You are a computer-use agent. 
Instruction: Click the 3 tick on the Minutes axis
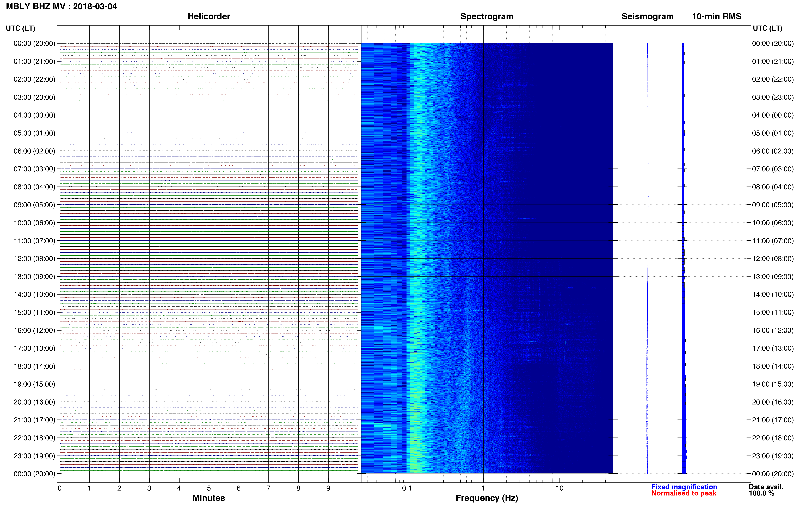coord(149,488)
